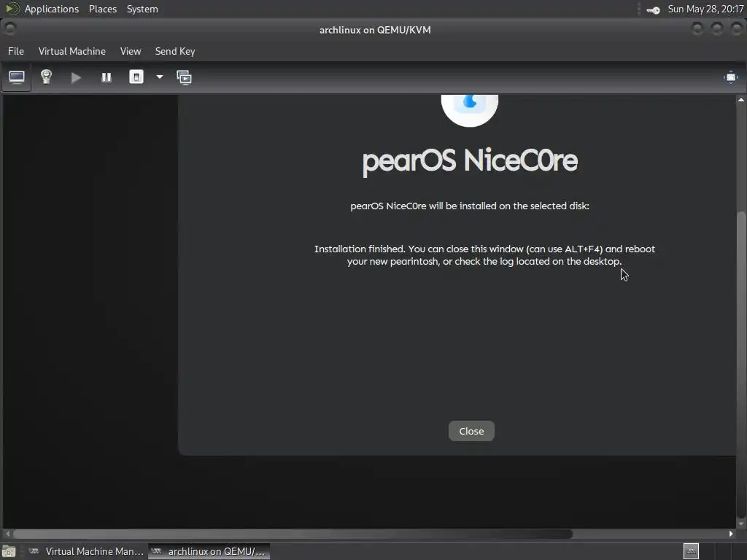Click the key tray icon

pos(653,10)
